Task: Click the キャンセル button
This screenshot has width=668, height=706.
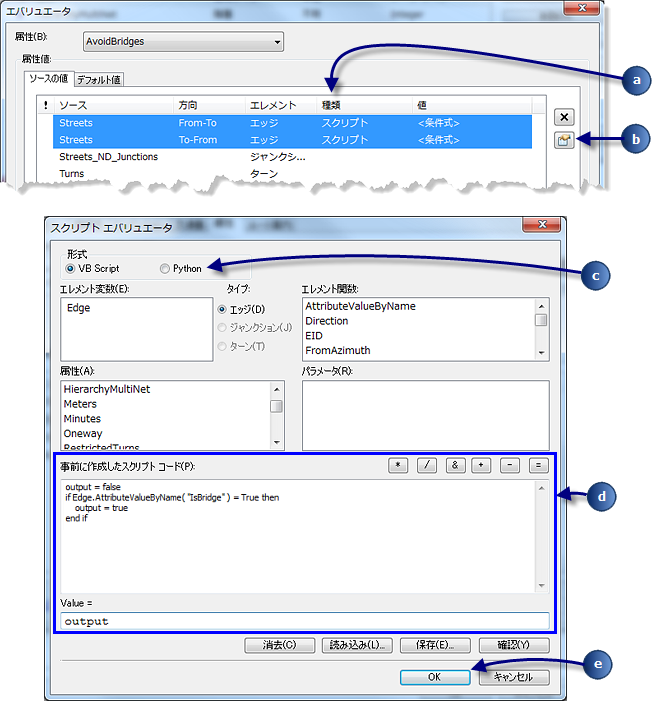Action: coord(515,677)
